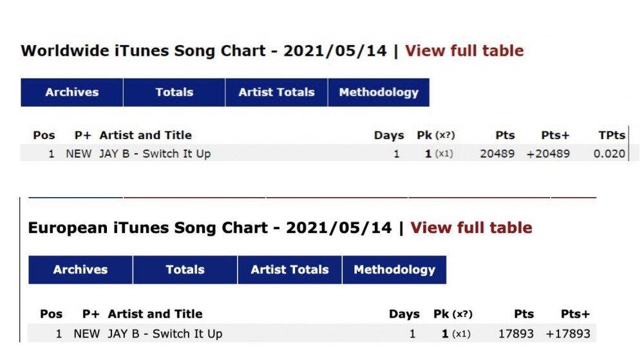Open Worldwide chart Totals tab

click(174, 92)
